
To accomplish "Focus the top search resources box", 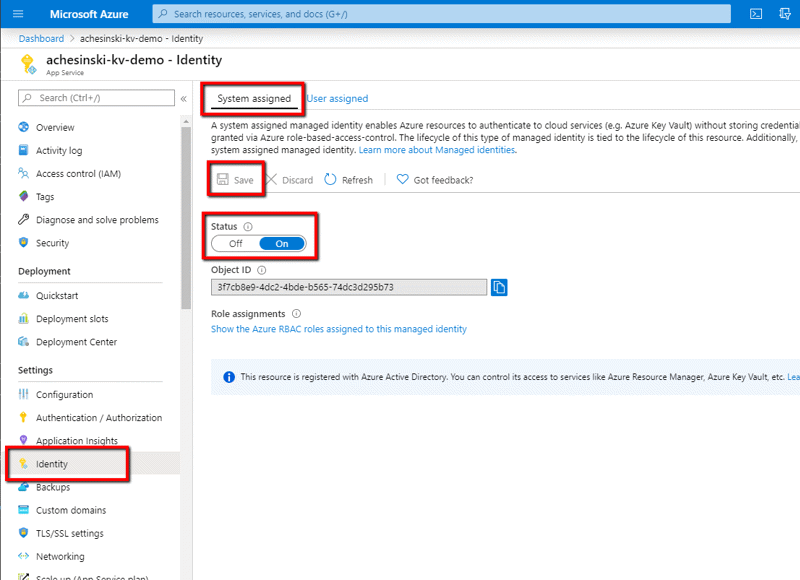I will pyautogui.click(x=441, y=14).
